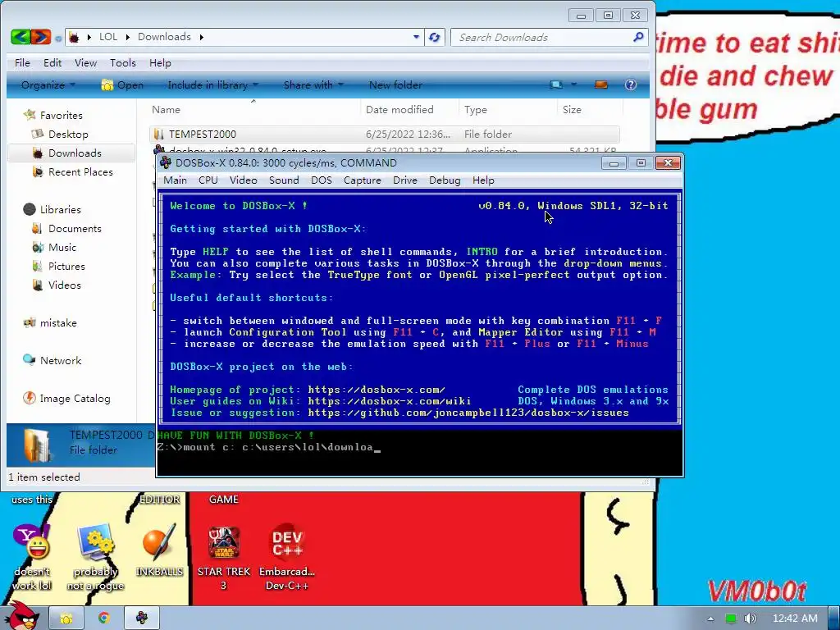Select the STAR TREK 3 desktop icon
This screenshot has width=840, height=630.
224,557
